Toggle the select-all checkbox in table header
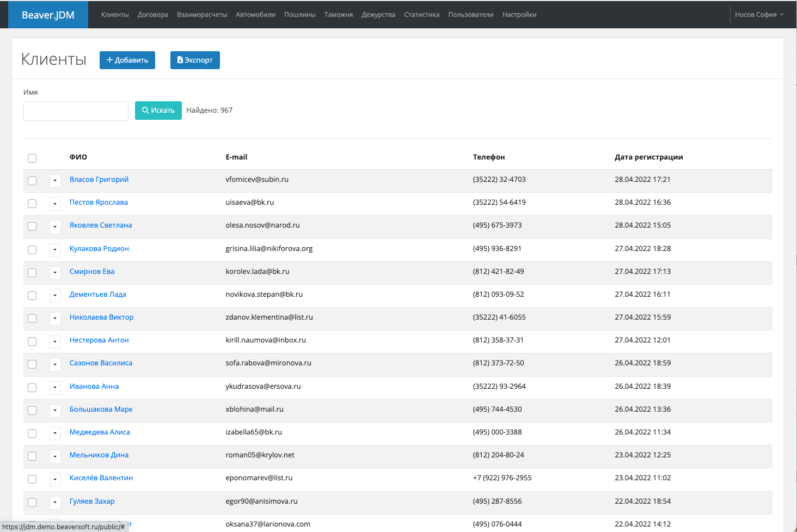Screen dimensions: 797x532 tap(32, 158)
